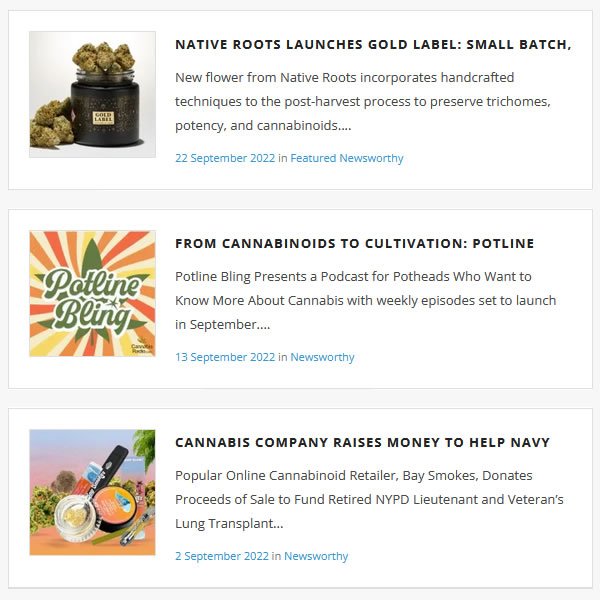The image size is (600, 600).
Task: Open the Bay Smokes products thumbnail image
Action: click(93, 492)
